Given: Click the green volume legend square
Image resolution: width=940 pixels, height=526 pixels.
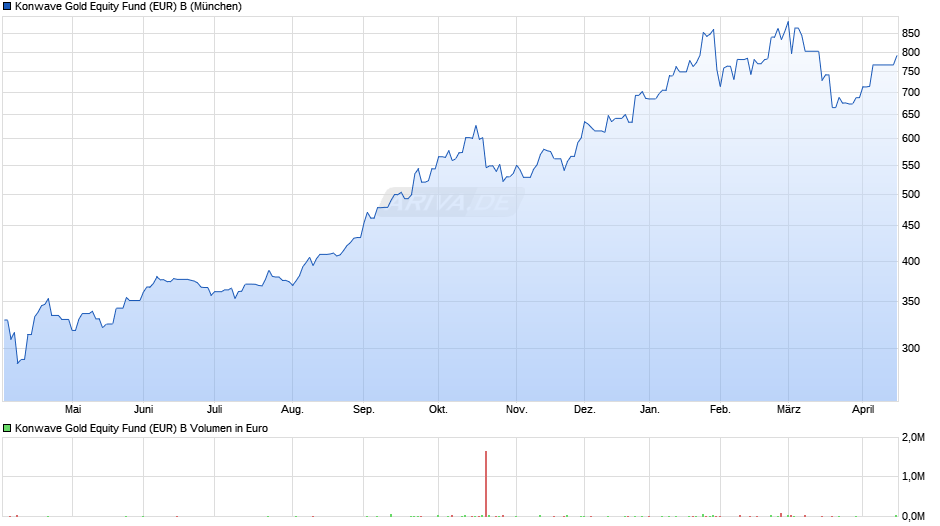Looking at the screenshot, I should pyautogui.click(x=7, y=428).
